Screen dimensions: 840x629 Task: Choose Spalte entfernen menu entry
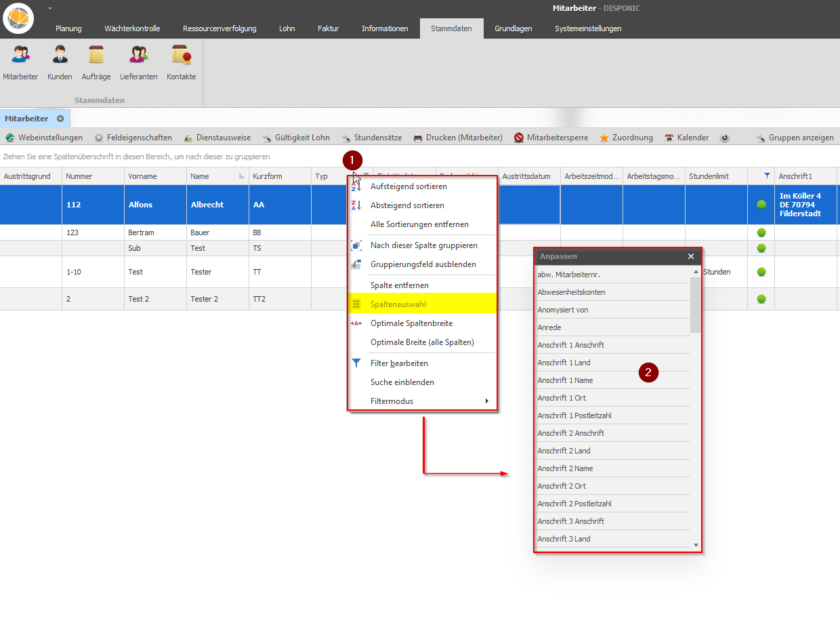pos(422,285)
